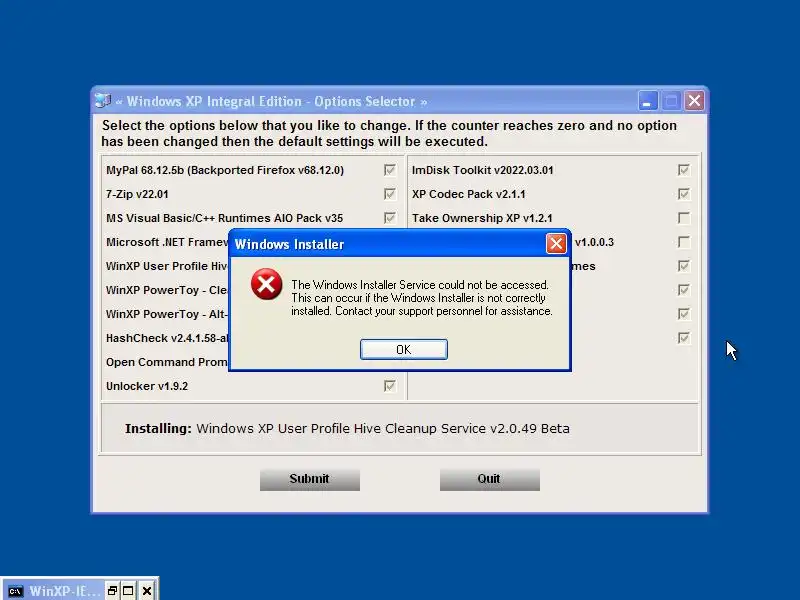The width and height of the screenshot is (800, 600).
Task: Click the Options Selector title bar computer icon
Action: pyautogui.click(x=103, y=101)
